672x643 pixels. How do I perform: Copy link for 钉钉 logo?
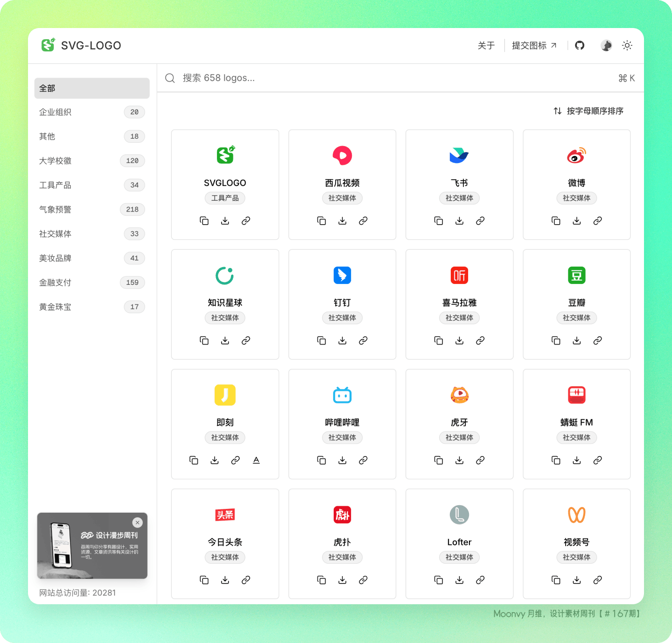click(x=363, y=341)
